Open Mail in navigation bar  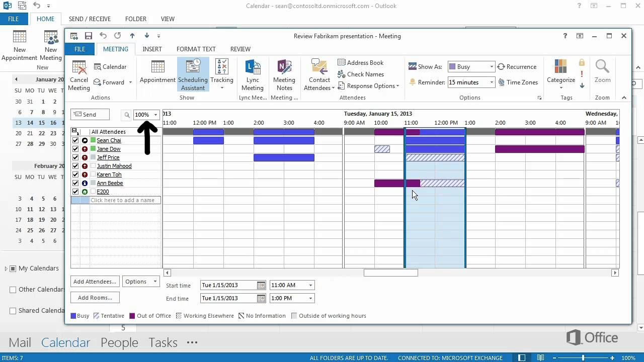[20, 342]
